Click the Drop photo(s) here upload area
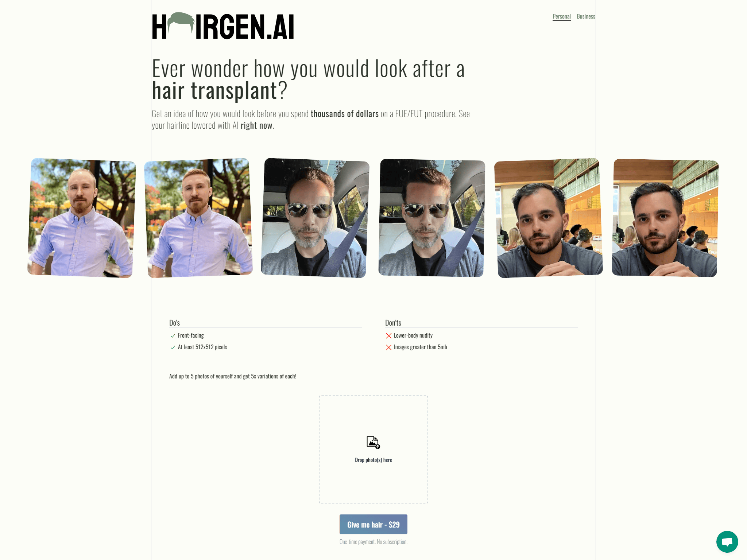Screen dimensions: 747x560 [373, 450]
